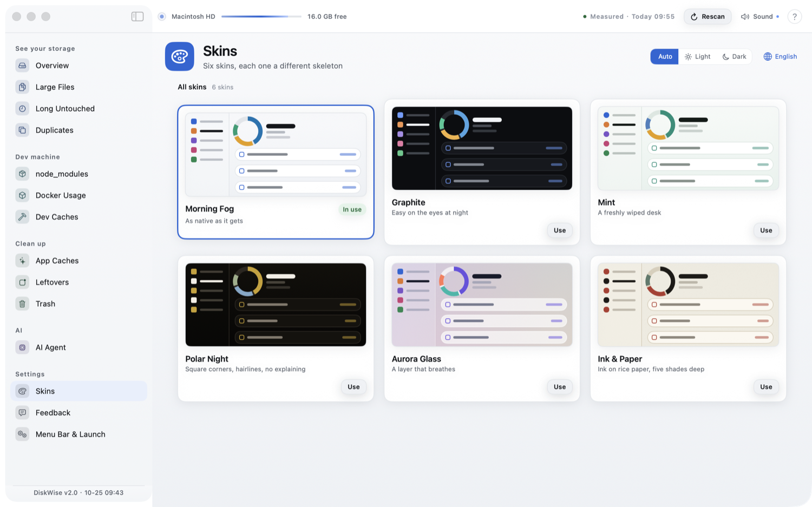Click the Menu Bar & Launch icon
Viewport: 812px width, 507px height.
coord(22,434)
